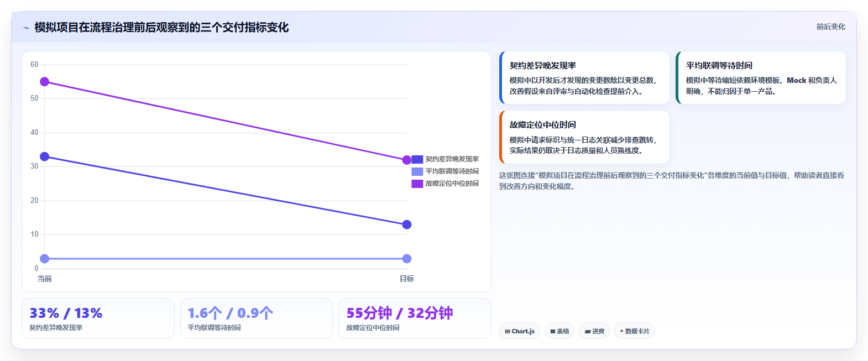Viewport: 868px width, 361px height.
Task: Click the sparkle icon in 数据卡片 tag
Action: 622,331
